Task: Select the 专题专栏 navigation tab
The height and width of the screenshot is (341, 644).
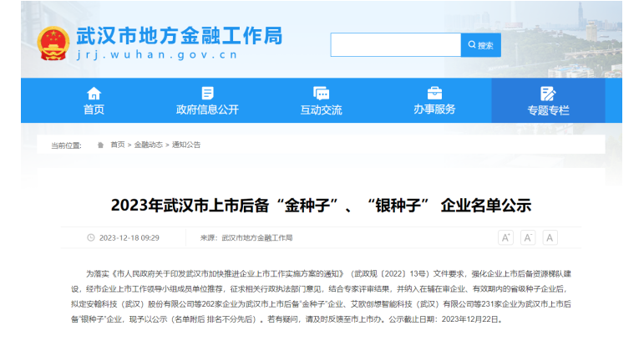Action: [x=548, y=109]
